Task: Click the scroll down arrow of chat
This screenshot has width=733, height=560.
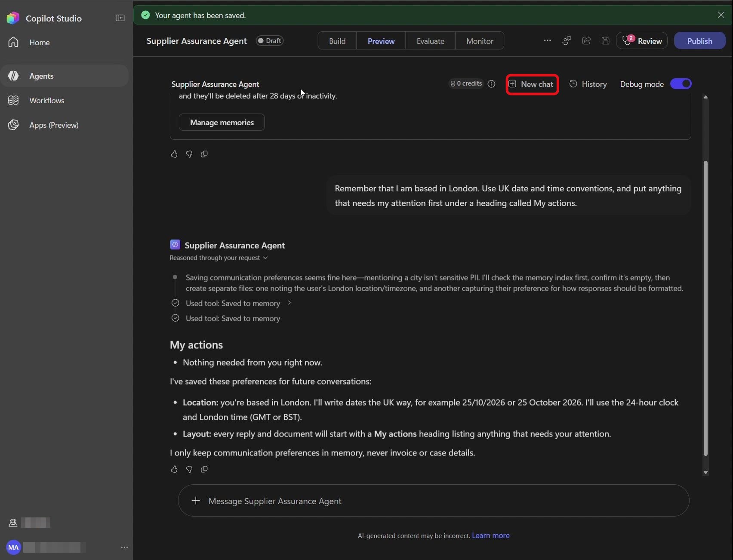Action: point(705,472)
